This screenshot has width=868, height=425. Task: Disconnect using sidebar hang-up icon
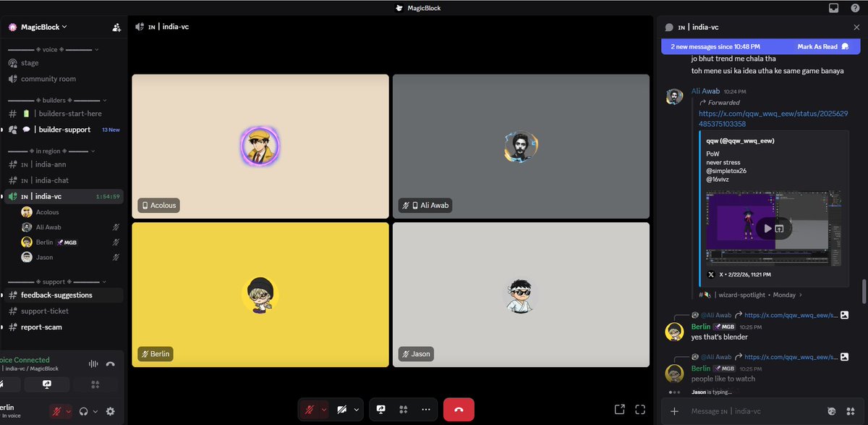[111, 364]
